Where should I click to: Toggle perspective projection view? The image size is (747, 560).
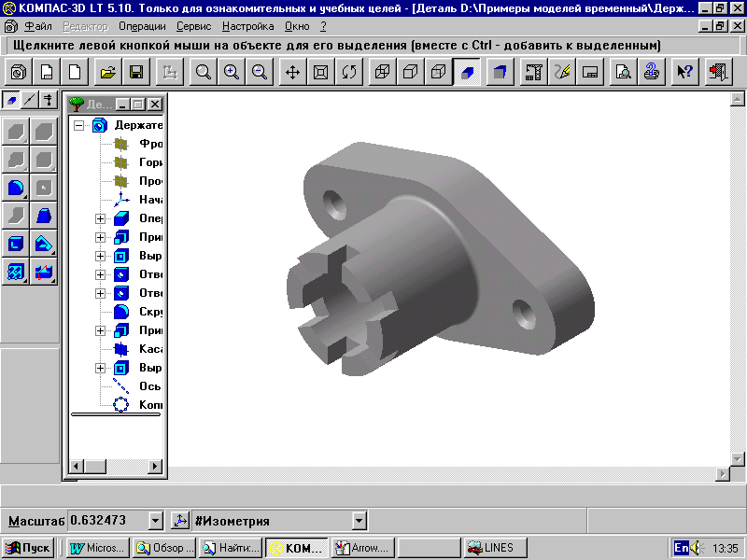[x=500, y=72]
